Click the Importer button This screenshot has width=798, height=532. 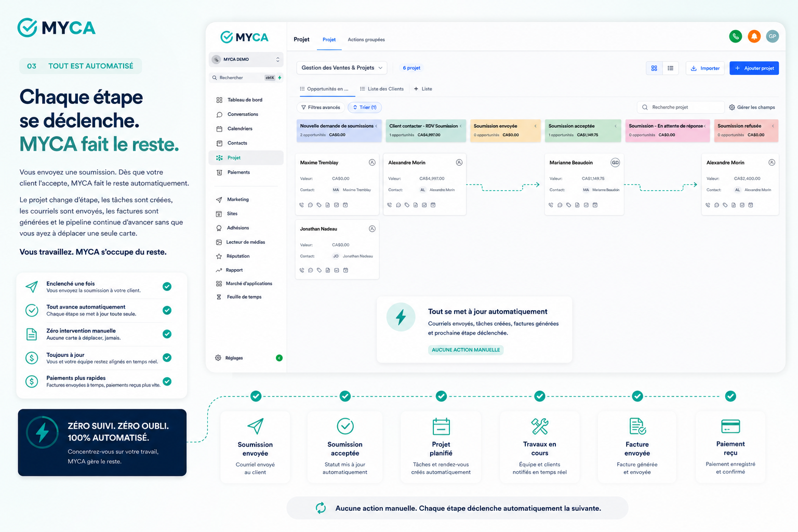pos(705,68)
